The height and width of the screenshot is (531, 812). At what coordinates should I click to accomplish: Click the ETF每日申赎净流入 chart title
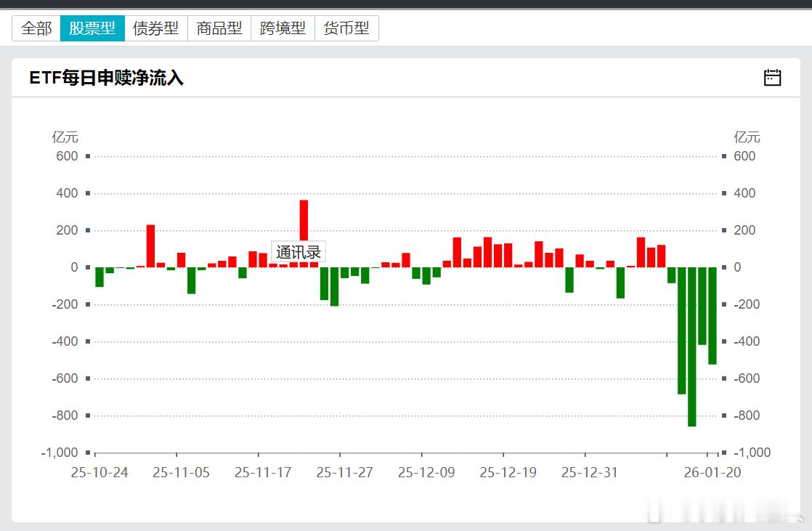[x=106, y=77]
